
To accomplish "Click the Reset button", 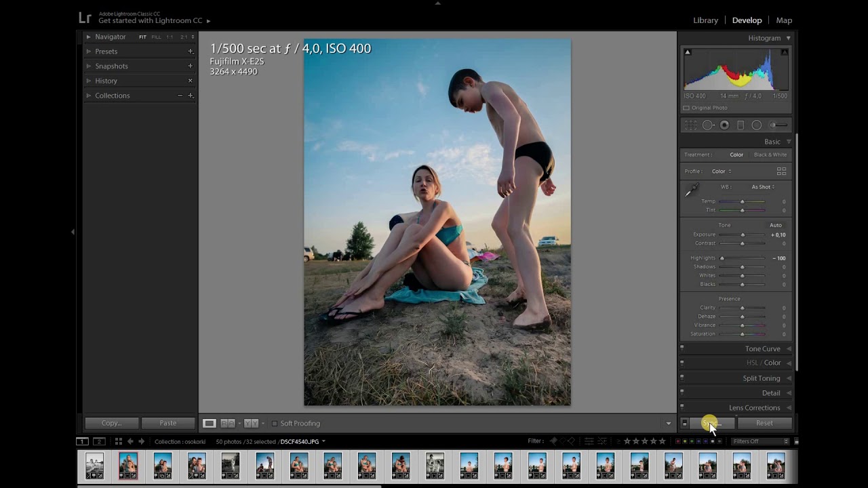I will pos(764,424).
